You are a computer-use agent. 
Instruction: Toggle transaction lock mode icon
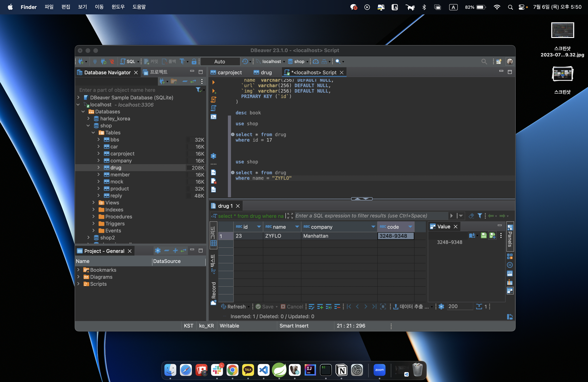click(194, 61)
